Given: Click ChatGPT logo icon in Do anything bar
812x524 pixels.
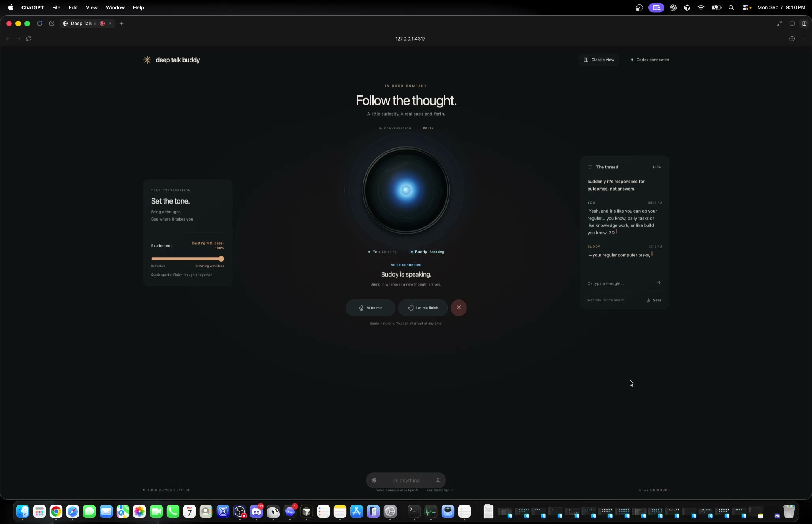Looking at the screenshot, I should tap(374, 481).
